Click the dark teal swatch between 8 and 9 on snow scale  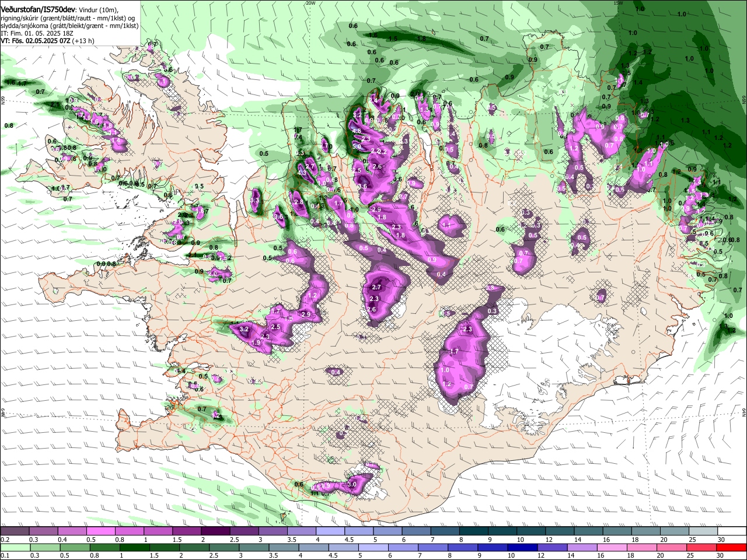click(x=474, y=531)
